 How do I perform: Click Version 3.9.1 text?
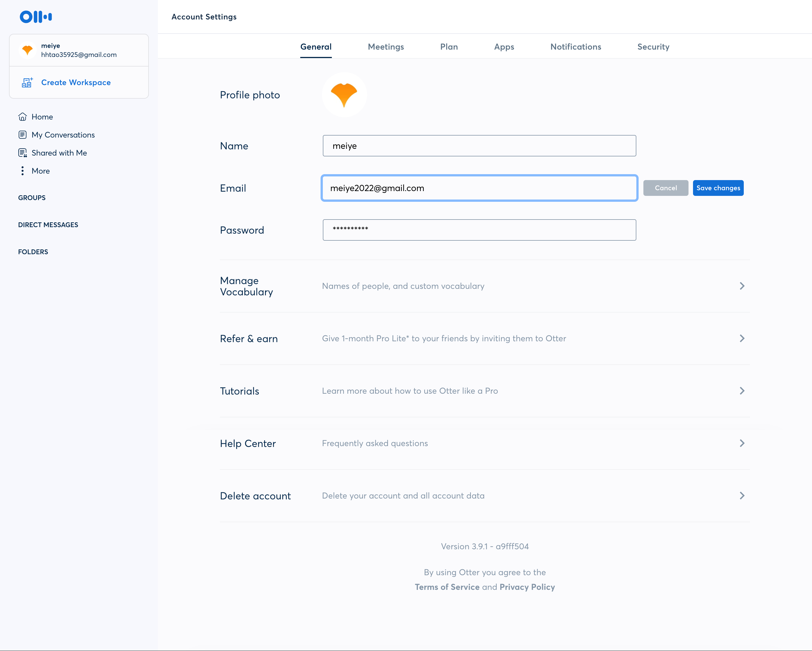point(485,546)
